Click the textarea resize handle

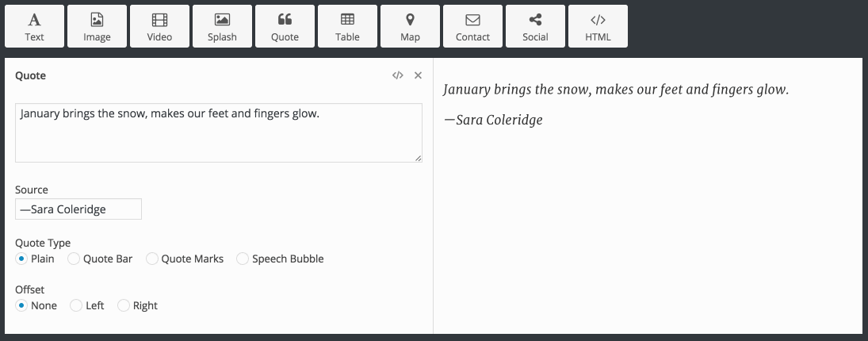[419, 159]
